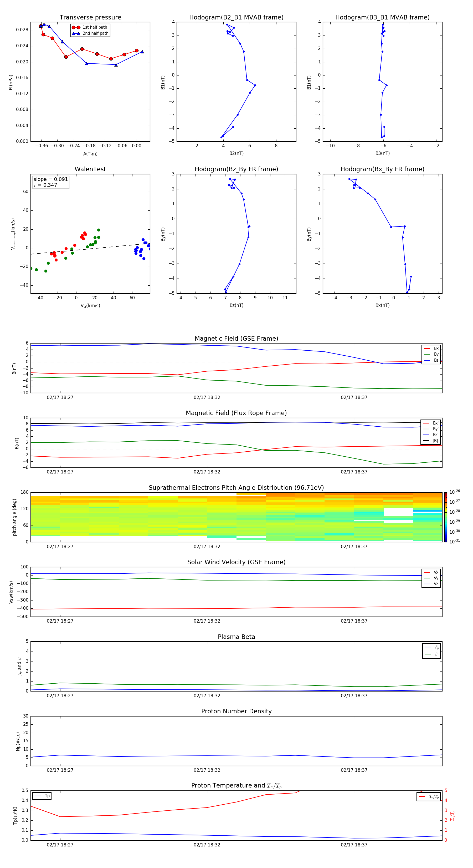The height and width of the screenshot is (868, 473).
Task: Select the Vz entry in velocity legend
Action: coord(431,584)
